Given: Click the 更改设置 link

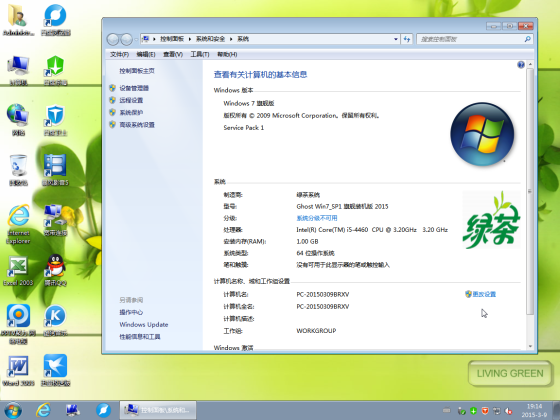Looking at the screenshot, I should pyautogui.click(x=484, y=294).
